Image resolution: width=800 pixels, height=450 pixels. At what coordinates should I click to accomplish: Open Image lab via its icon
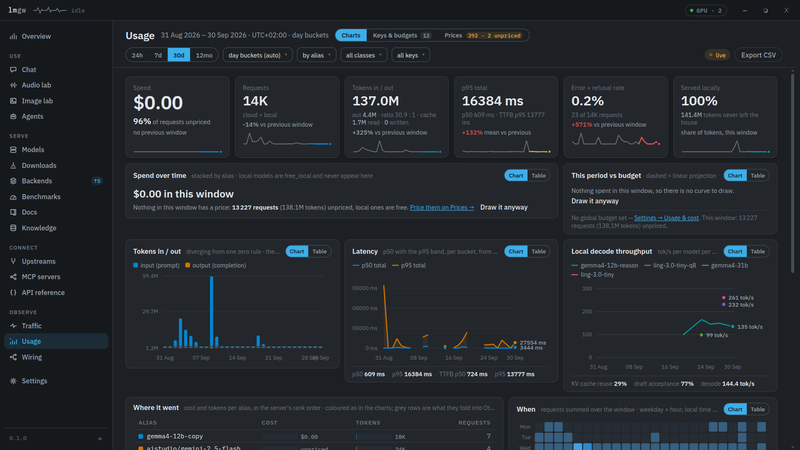pyautogui.click(x=13, y=101)
